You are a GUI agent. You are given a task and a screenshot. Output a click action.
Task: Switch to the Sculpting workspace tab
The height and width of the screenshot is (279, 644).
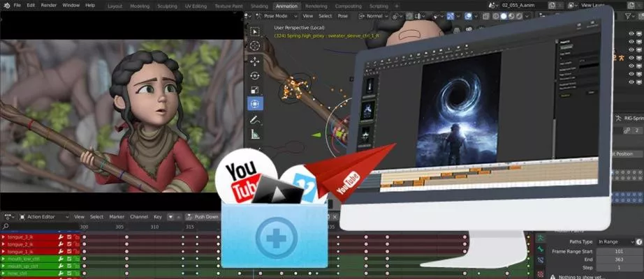(168, 6)
